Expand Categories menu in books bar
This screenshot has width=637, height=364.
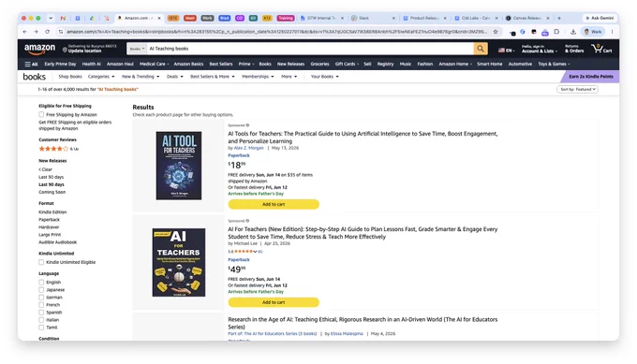pyautogui.click(x=101, y=77)
